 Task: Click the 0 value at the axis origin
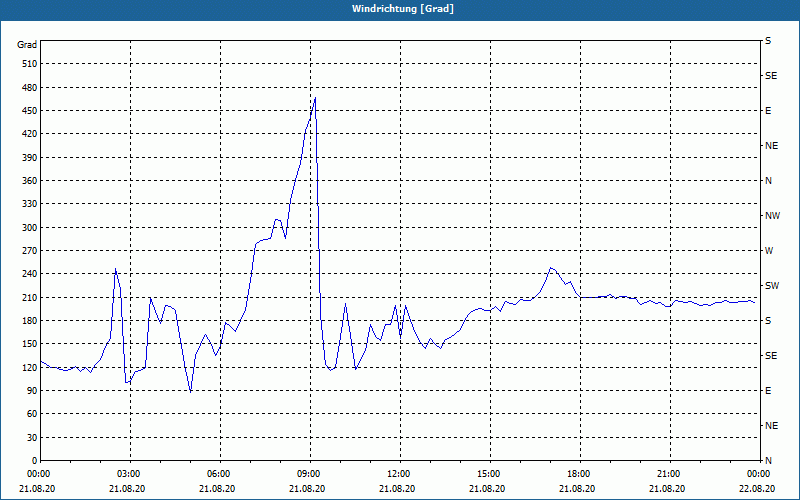(34, 461)
